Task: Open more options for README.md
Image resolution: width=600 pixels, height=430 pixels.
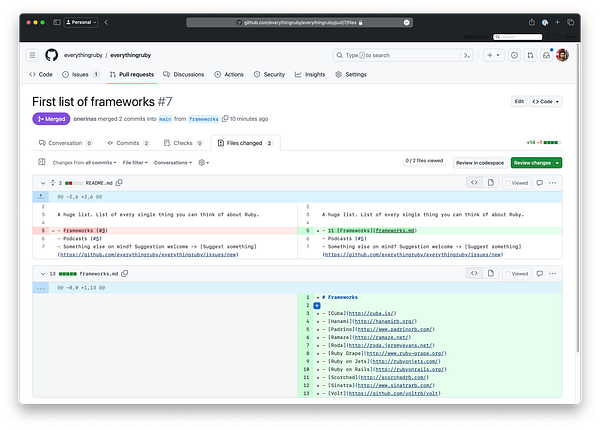Action: tap(553, 183)
